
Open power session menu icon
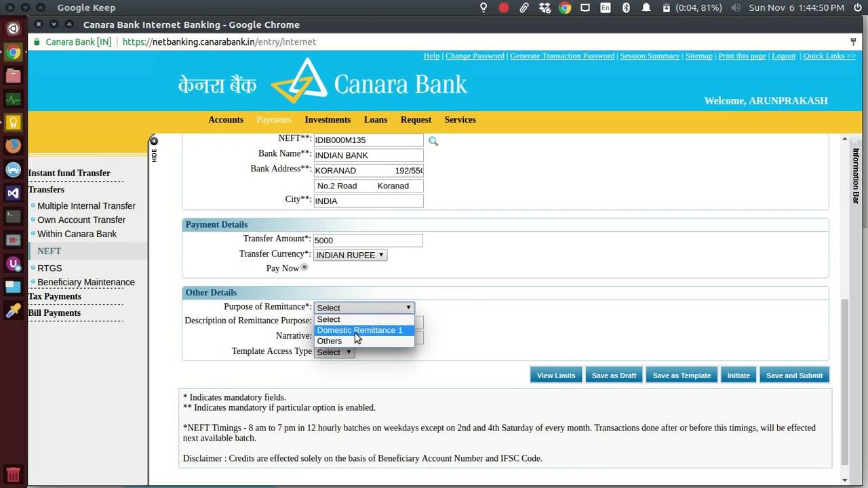coord(856,7)
